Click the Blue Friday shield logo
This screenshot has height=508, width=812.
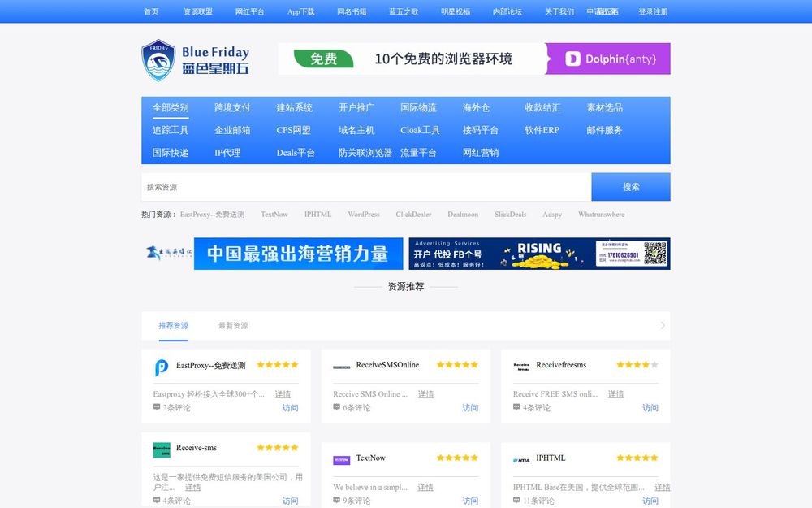pyautogui.click(x=158, y=60)
